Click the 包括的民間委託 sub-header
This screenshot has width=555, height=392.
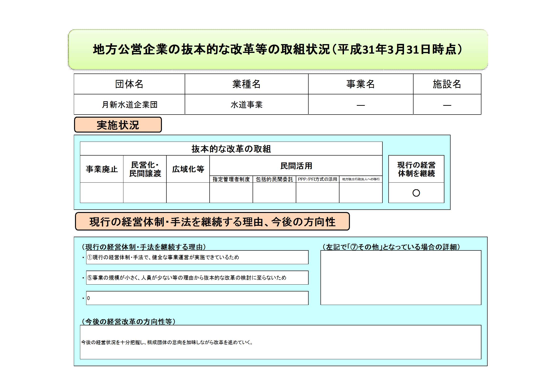click(x=274, y=179)
